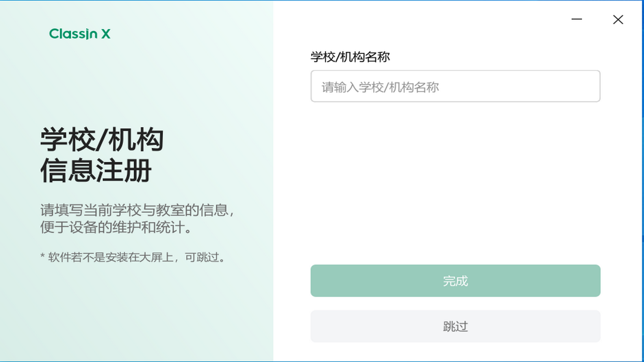Viewport: 644px width, 362px height.
Task: Activate the grayed-out 完成 button
Action: coord(455,281)
